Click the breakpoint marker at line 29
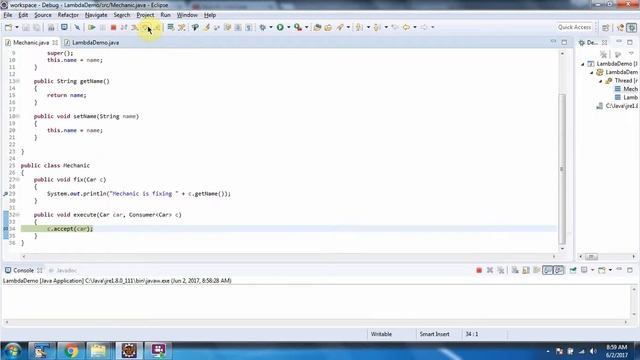Viewport: 640px width, 360px height. [5, 194]
